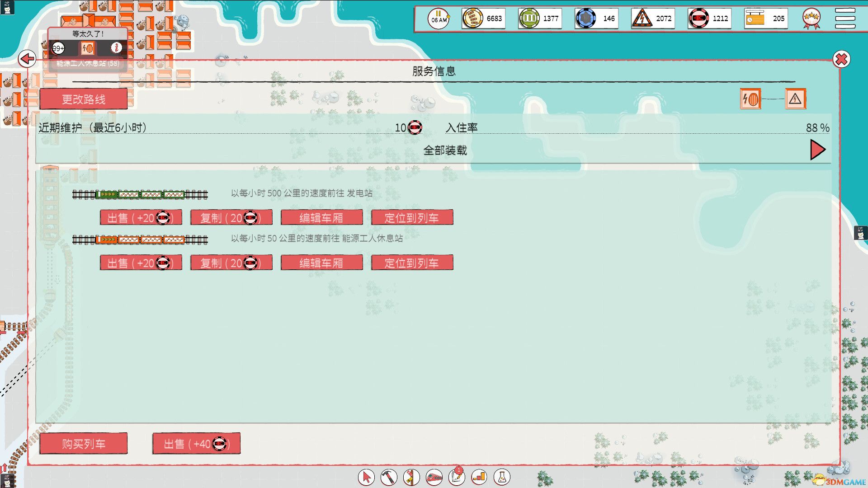The image size is (868, 488).
Task: Select the cursor selection tool
Action: 366,477
